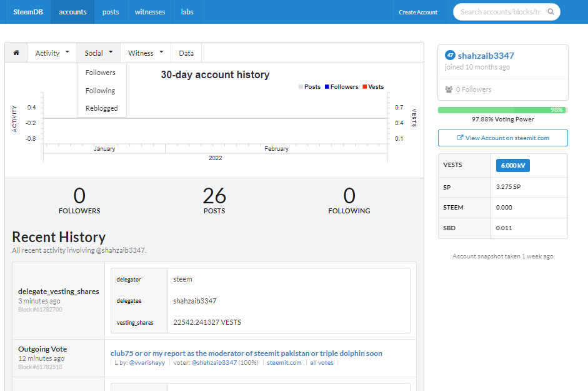Open voter @shahzaib3347 link
The width and height of the screenshot is (588, 391).
click(x=214, y=363)
